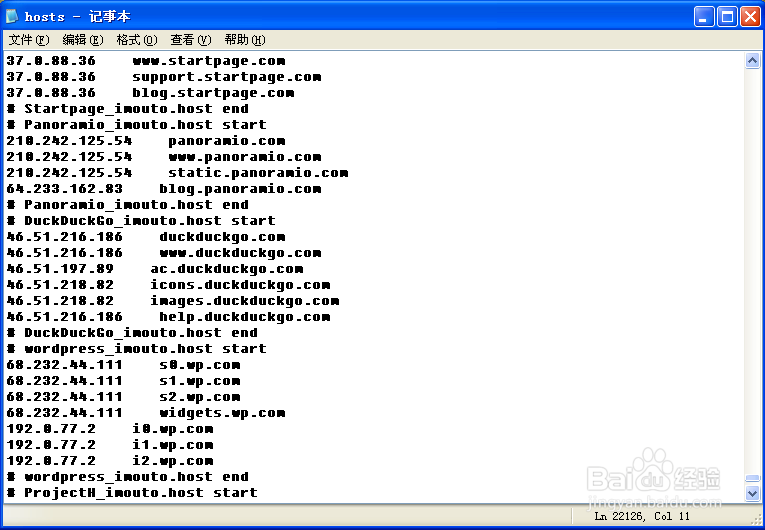Click the Notepad icon in title bar

pos(12,17)
